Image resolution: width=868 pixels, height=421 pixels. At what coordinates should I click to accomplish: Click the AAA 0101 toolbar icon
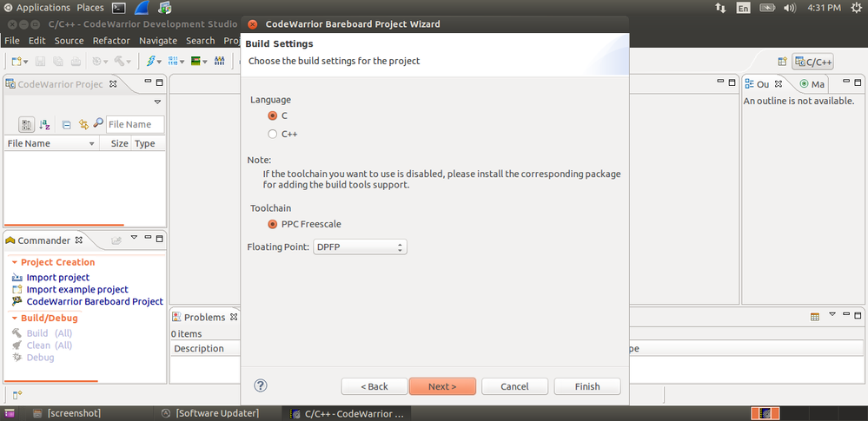pos(219,62)
